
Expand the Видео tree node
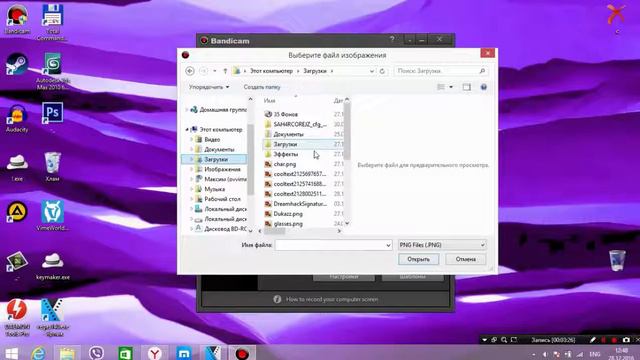click(x=192, y=140)
